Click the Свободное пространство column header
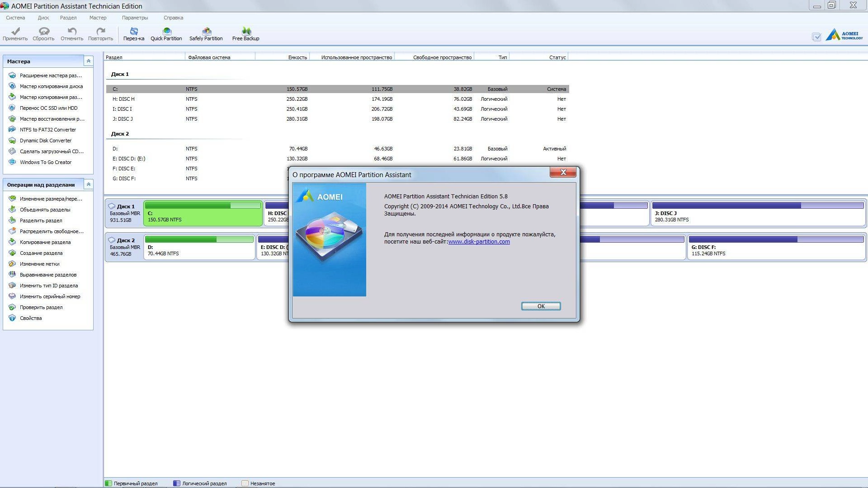The height and width of the screenshot is (488, 868). point(434,57)
